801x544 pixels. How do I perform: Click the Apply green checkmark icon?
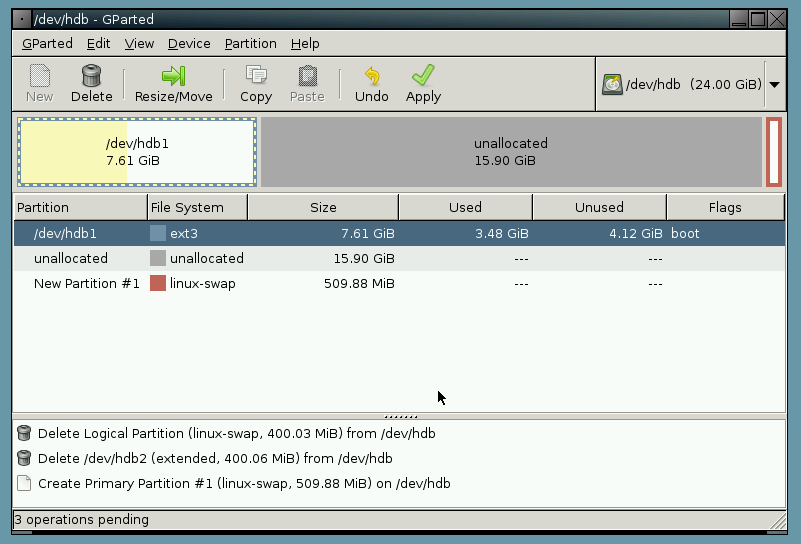click(423, 75)
